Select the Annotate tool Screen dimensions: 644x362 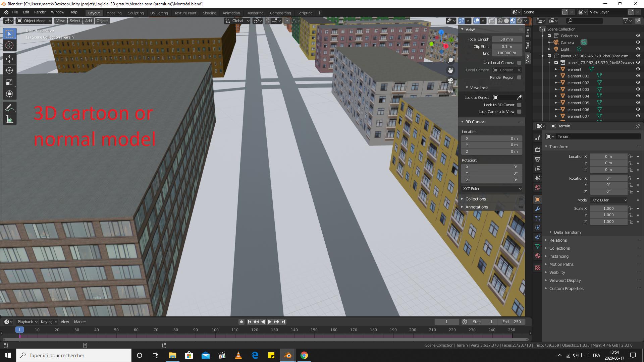(9, 107)
